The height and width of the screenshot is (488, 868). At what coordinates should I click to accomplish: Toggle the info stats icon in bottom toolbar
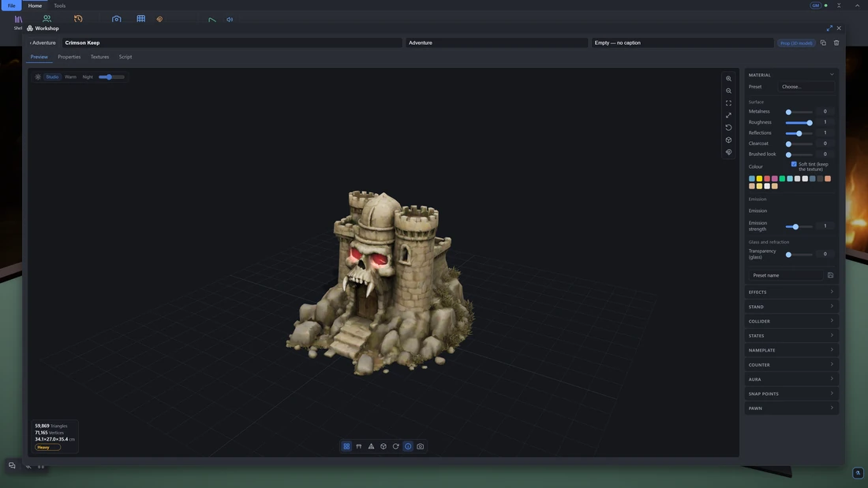[408, 446]
